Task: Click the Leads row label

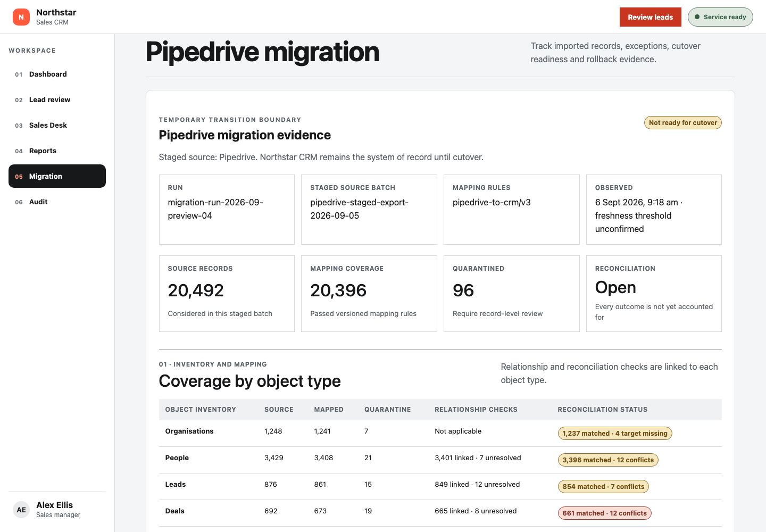Action: coord(176,485)
